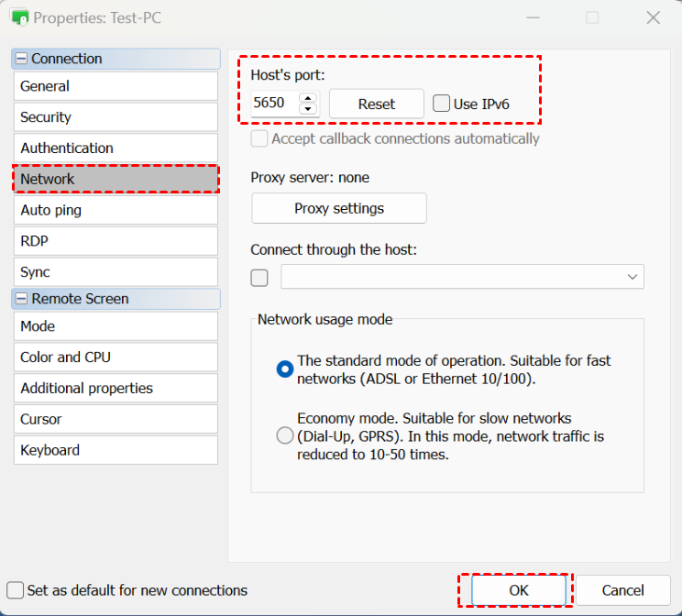Confirm changes with OK

pos(519,590)
